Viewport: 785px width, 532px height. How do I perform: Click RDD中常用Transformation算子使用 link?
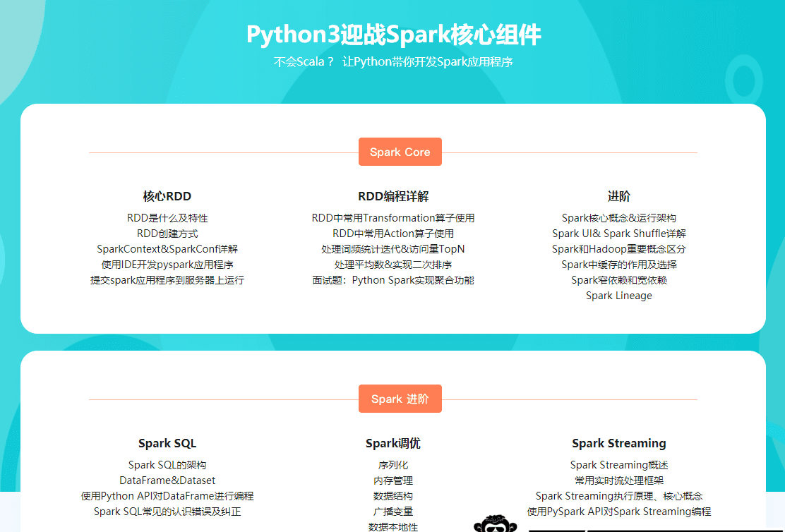point(393,218)
